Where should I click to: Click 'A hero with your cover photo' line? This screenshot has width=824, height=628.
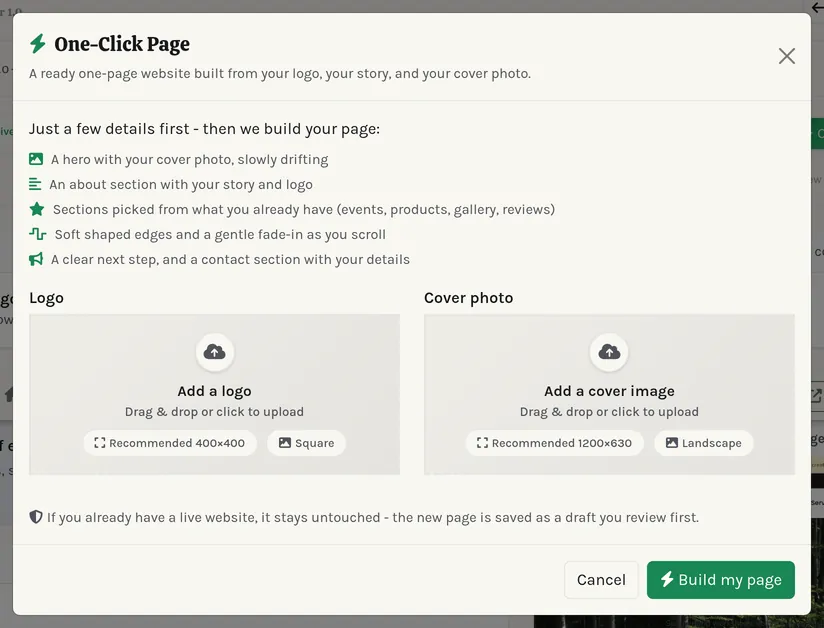coord(189,159)
